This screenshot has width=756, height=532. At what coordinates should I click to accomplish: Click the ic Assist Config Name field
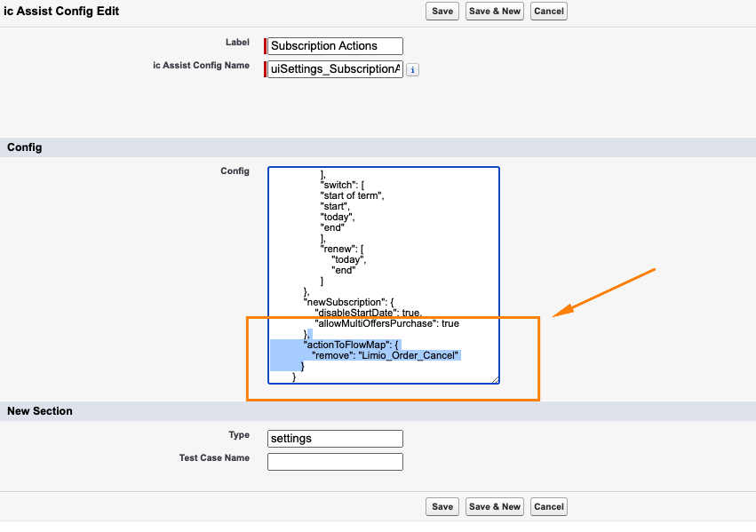click(336, 69)
